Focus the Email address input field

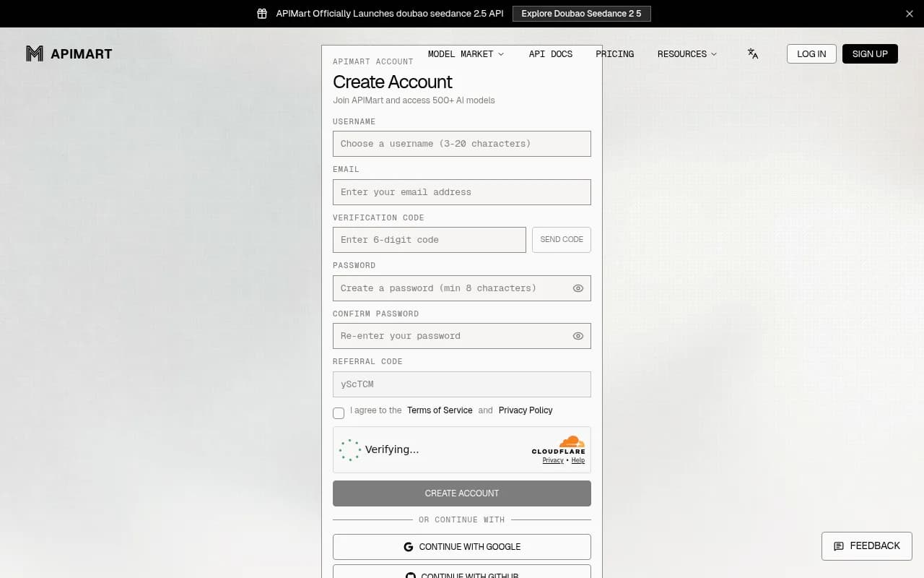point(462,192)
